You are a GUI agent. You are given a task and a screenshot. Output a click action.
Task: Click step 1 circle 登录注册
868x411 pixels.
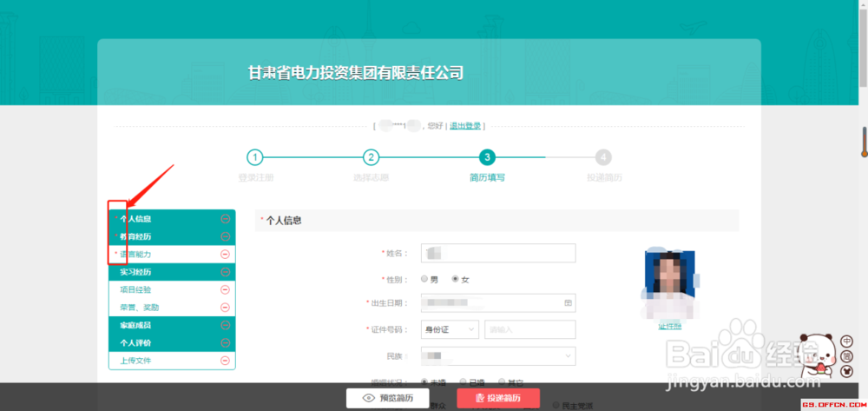click(x=254, y=157)
